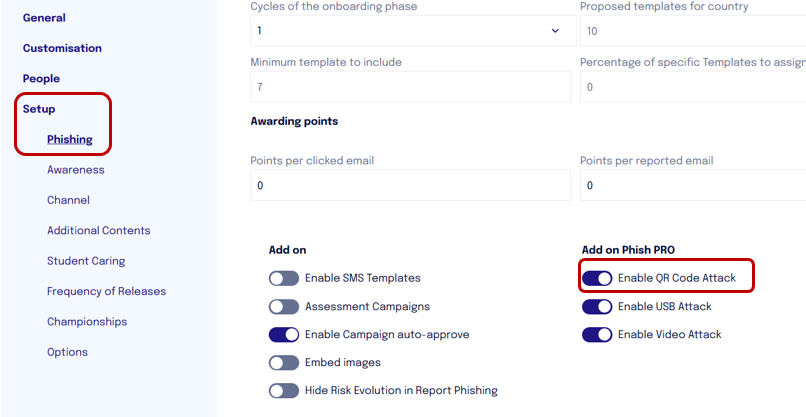Toggle Embed images switch
Viewport: 806px width, 417px height.
(x=284, y=362)
